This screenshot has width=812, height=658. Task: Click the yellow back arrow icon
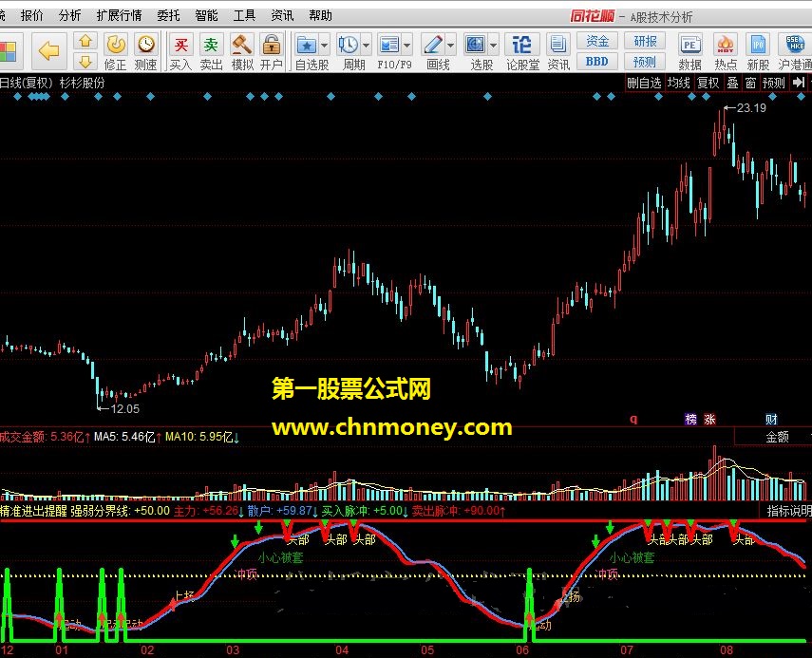tap(48, 50)
